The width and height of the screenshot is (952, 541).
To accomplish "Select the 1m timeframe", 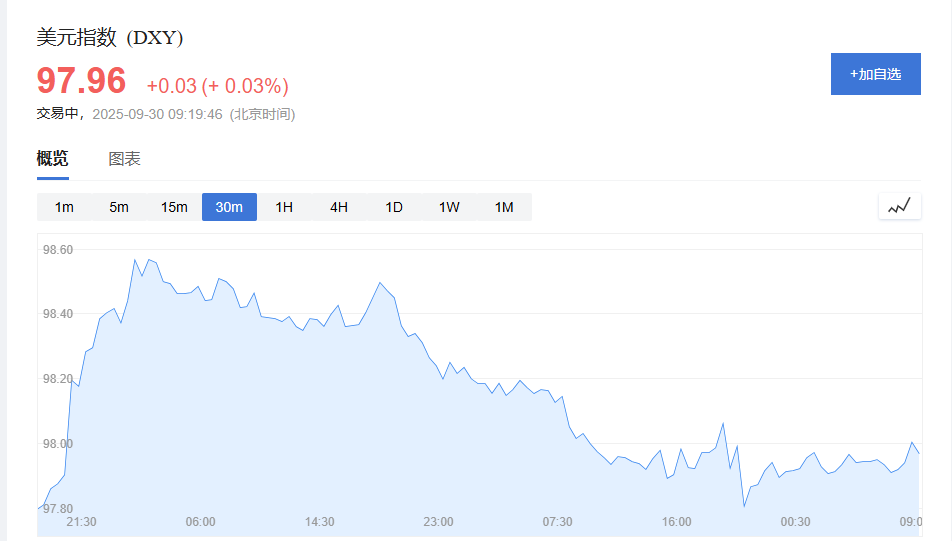I will coord(64,207).
